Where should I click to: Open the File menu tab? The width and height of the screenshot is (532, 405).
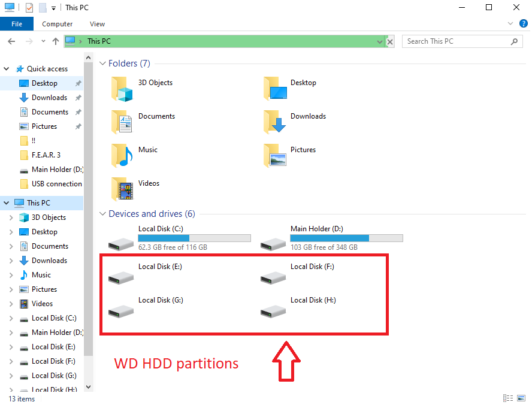pos(17,24)
